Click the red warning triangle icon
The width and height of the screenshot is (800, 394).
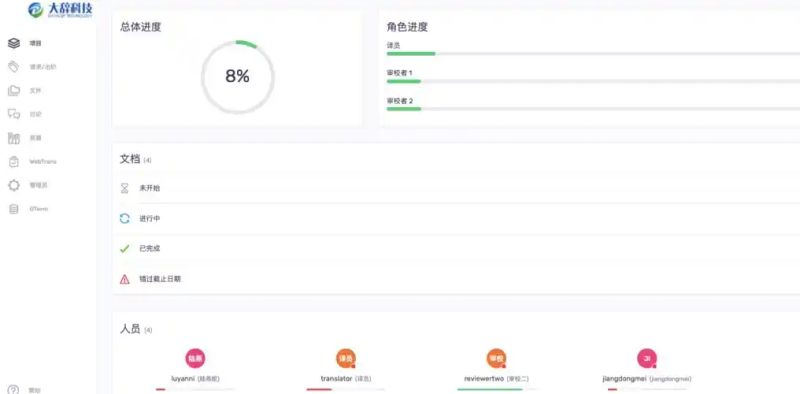coord(124,279)
